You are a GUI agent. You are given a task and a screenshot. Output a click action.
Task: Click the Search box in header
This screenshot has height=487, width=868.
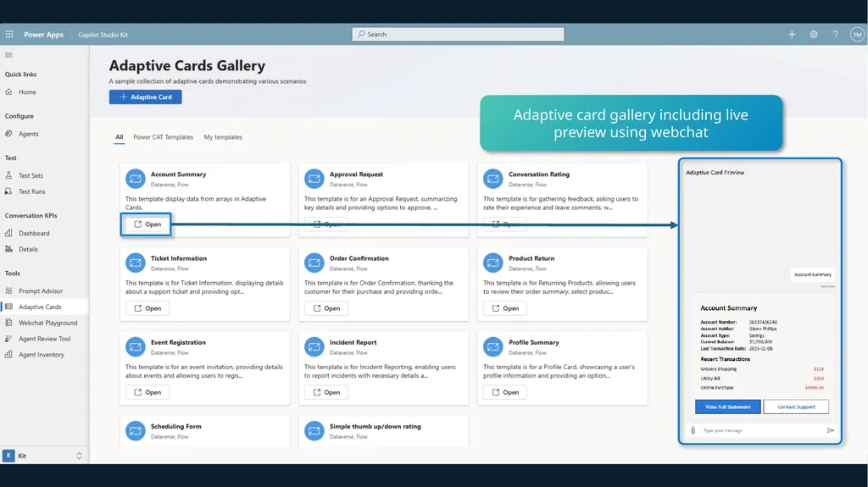[458, 35]
